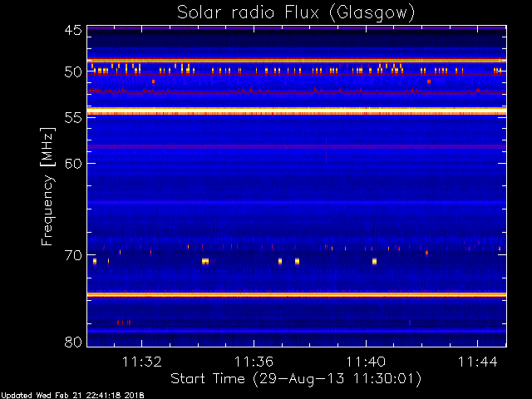Click the bright band just above 55 MHz
Image resolution: width=532 pixels, height=399 pixels.
click(297, 111)
